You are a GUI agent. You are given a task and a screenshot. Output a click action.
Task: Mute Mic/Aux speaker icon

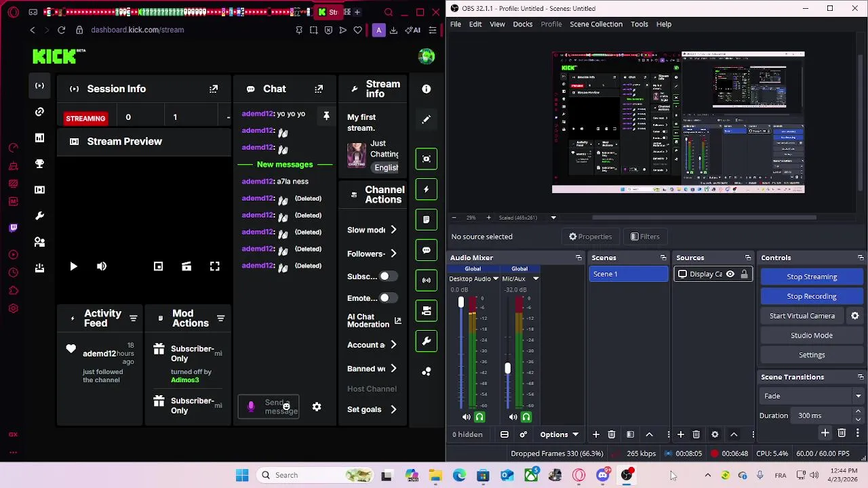tap(513, 418)
